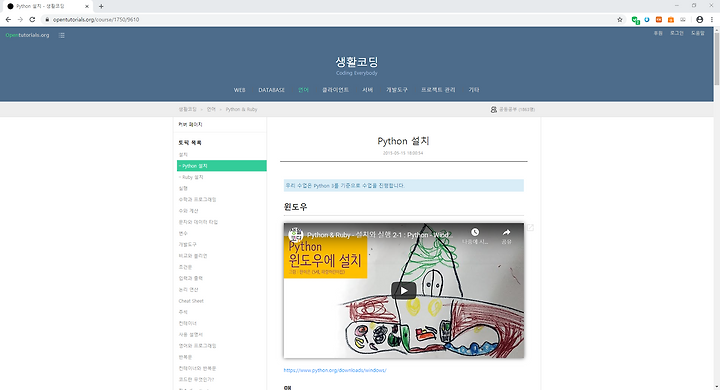Open the 기타 menu category
This screenshot has height=390, width=720.
tap(474, 90)
